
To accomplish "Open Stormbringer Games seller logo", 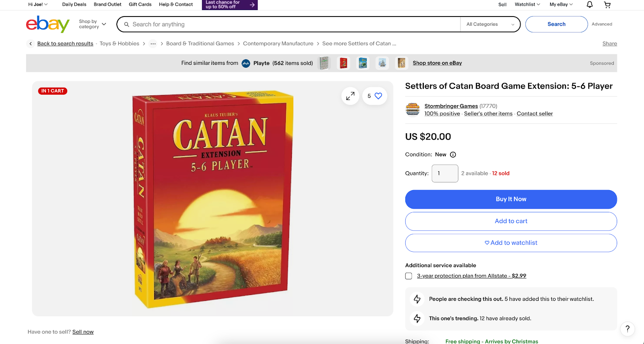I will pos(413,109).
